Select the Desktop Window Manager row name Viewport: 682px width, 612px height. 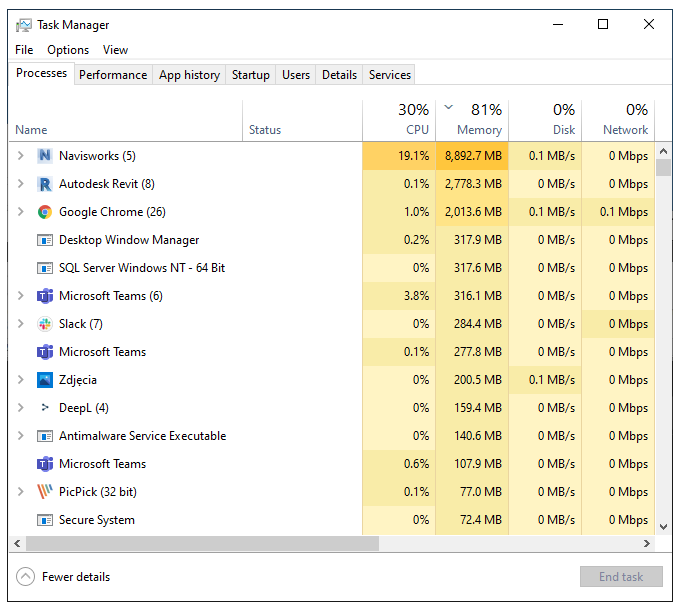coord(129,240)
